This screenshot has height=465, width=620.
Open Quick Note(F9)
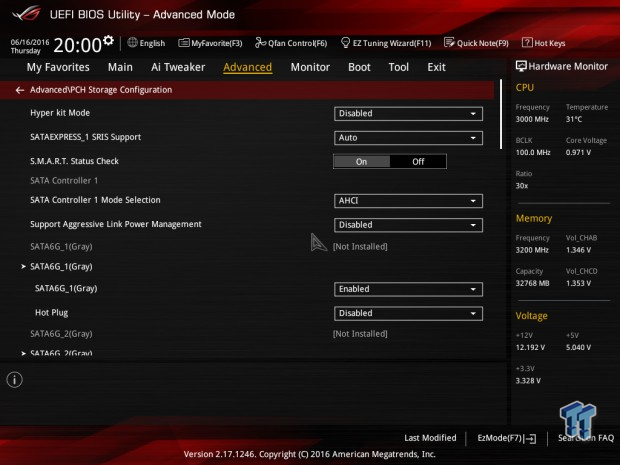click(x=476, y=43)
